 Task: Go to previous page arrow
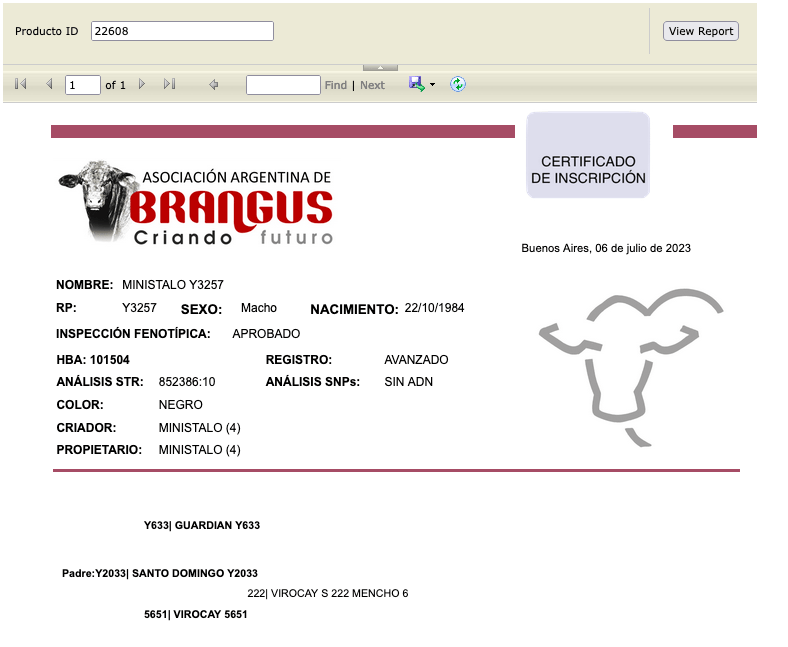coord(49,85)
